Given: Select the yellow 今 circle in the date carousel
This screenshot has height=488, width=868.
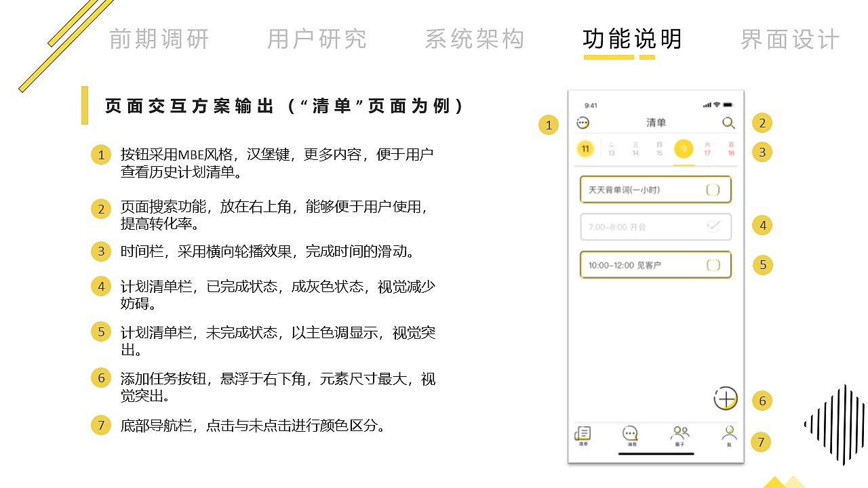Looking at the screenshot, I should pyautogui.click(x=683, y=148).
